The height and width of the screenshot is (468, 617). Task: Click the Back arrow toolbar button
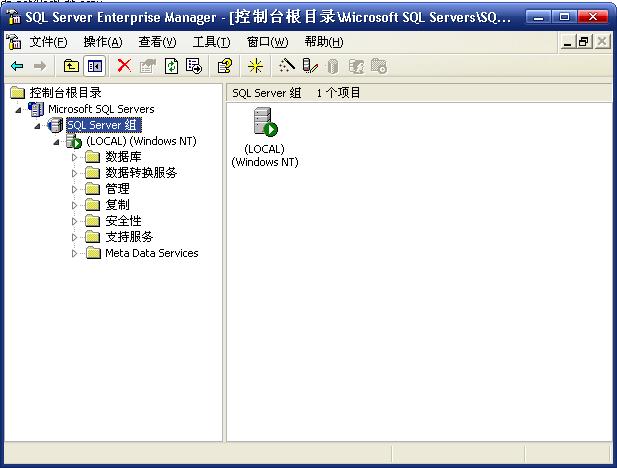tap(17, 66)
